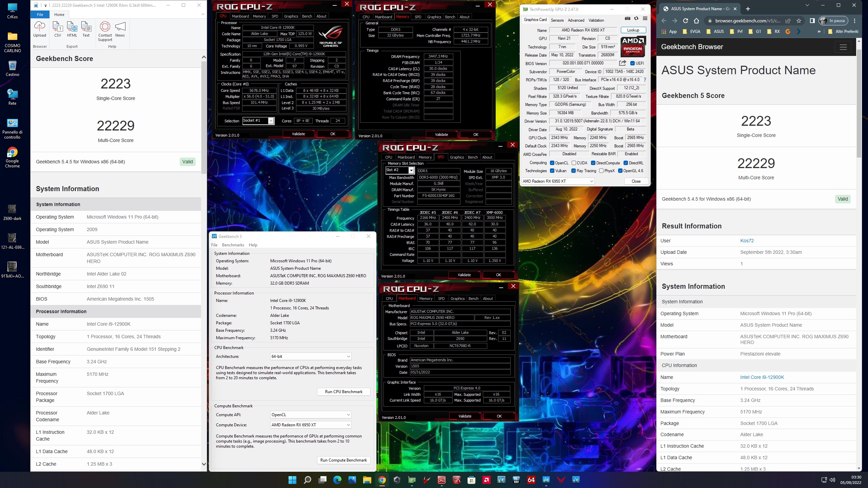
Task: Click Close button in GPU-Z
Action: point(636,181)
